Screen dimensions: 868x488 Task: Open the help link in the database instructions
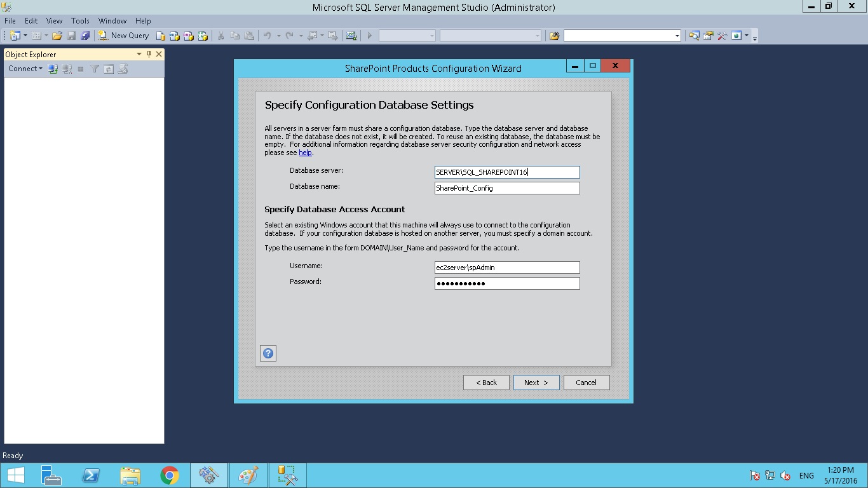click(305, 152)
